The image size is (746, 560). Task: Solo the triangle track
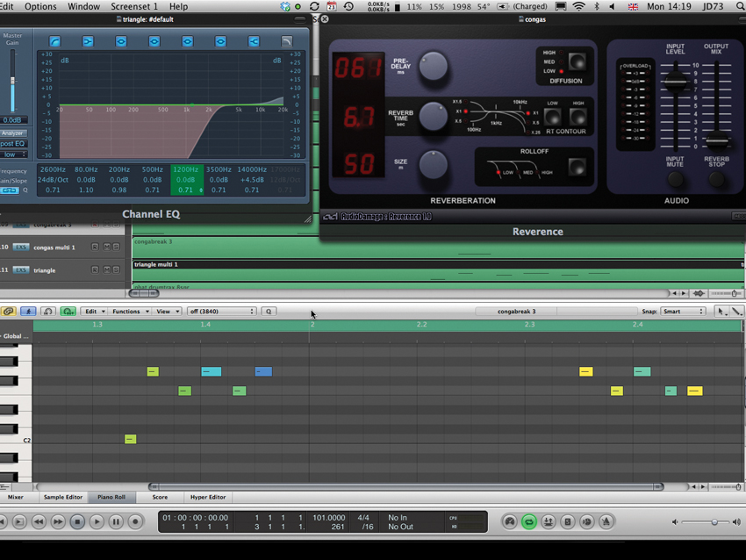coord(116,269)
